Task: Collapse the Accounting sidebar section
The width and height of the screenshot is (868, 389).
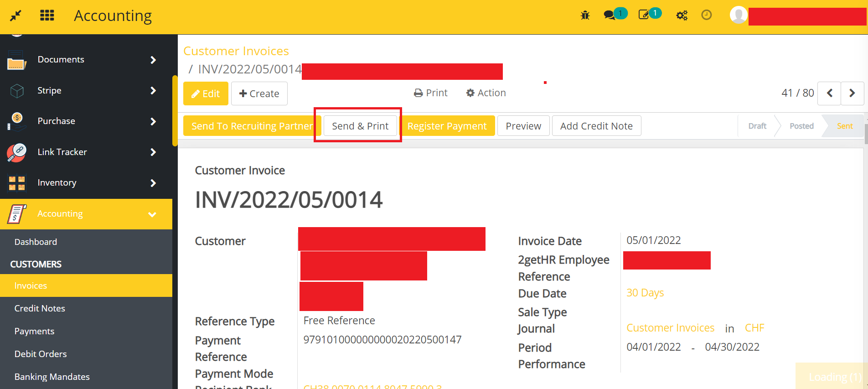Action: tap(152, 214)
